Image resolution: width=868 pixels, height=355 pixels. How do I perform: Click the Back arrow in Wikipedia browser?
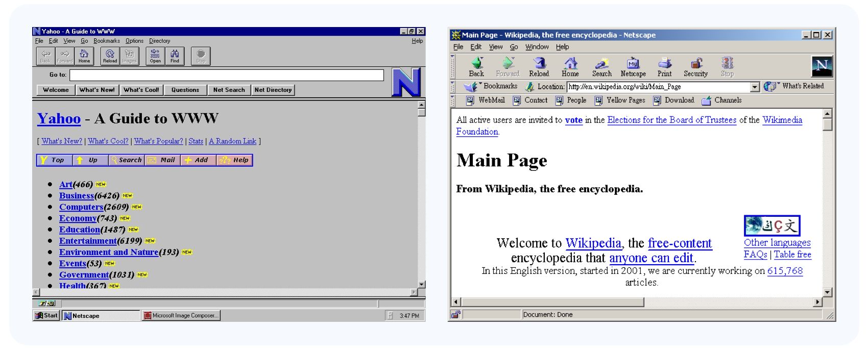[476, 66]
